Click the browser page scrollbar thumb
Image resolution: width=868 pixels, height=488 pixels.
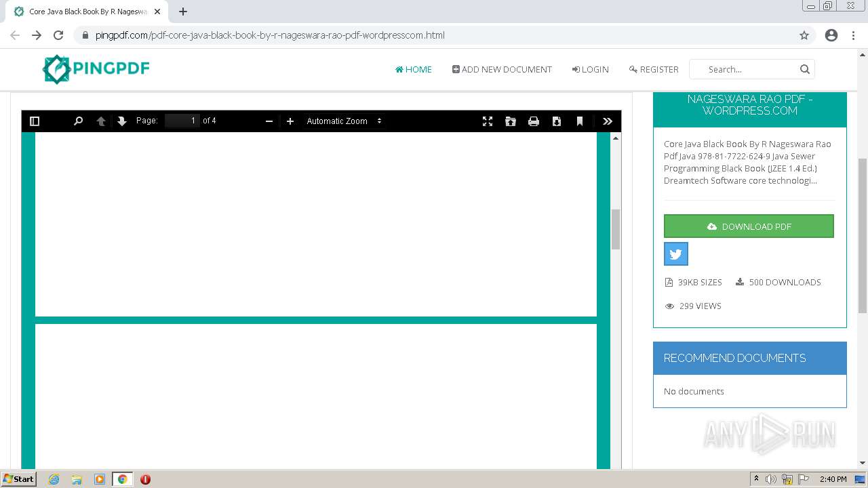click(x=863, y=235)
